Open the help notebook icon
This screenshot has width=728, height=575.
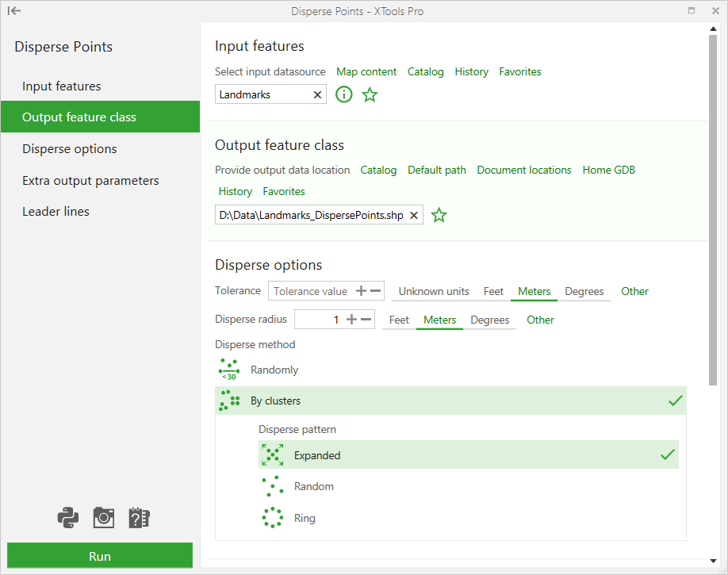coord(139,518)
